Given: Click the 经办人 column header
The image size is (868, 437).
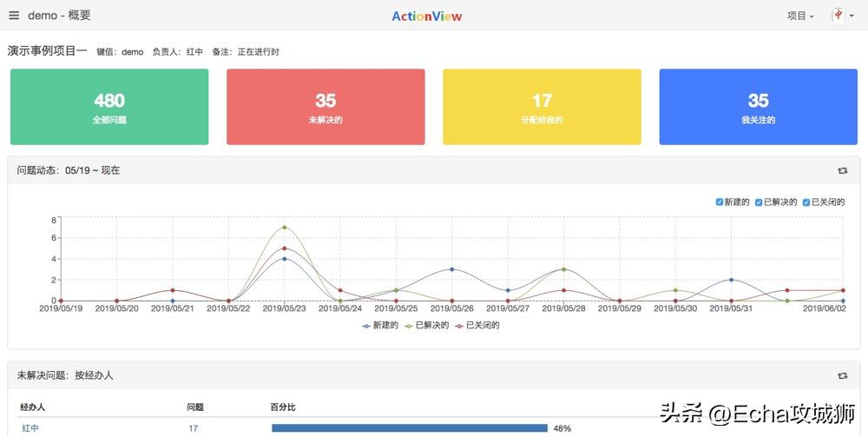Looking at the screenshot, I should [33, 407].
